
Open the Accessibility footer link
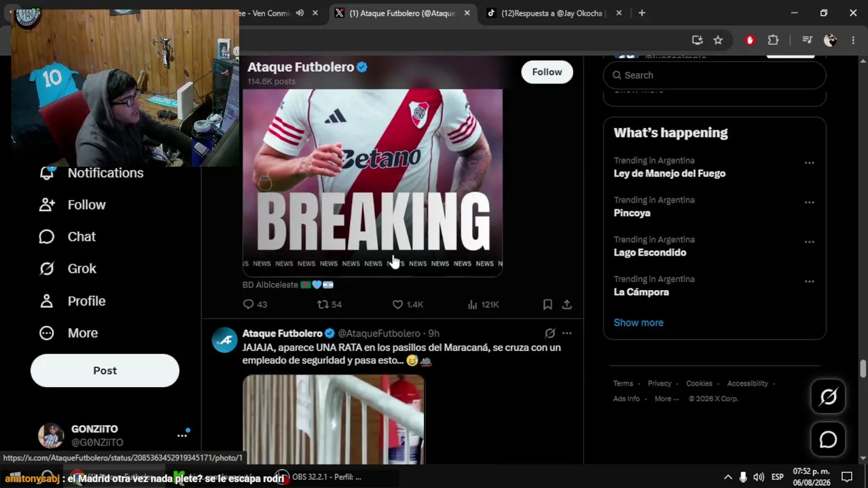pyautogui.click(x=747, y=384)
